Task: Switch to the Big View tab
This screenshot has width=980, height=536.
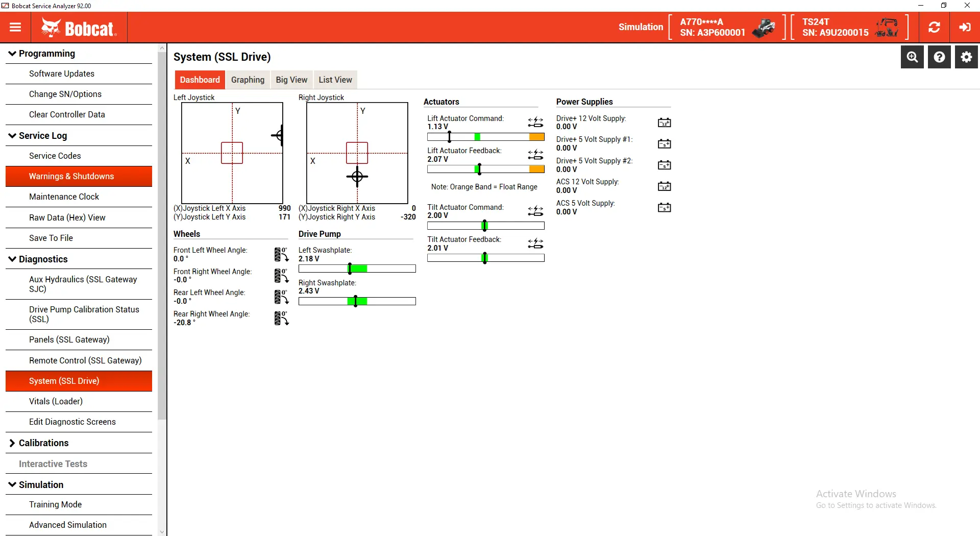Action: [x=291, y=80]
